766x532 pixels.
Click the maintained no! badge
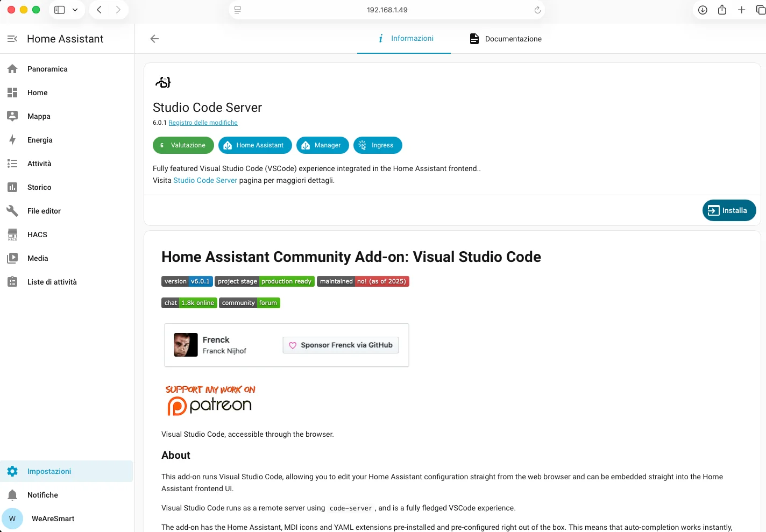363,281
